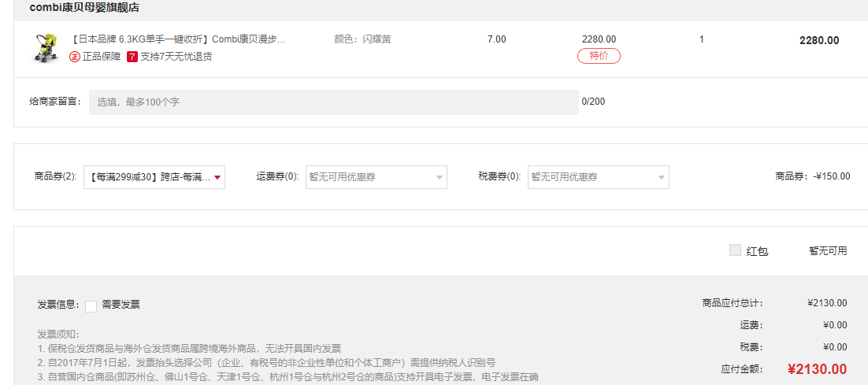Open the Combi康贝漫步 product title link

[179, 40]
